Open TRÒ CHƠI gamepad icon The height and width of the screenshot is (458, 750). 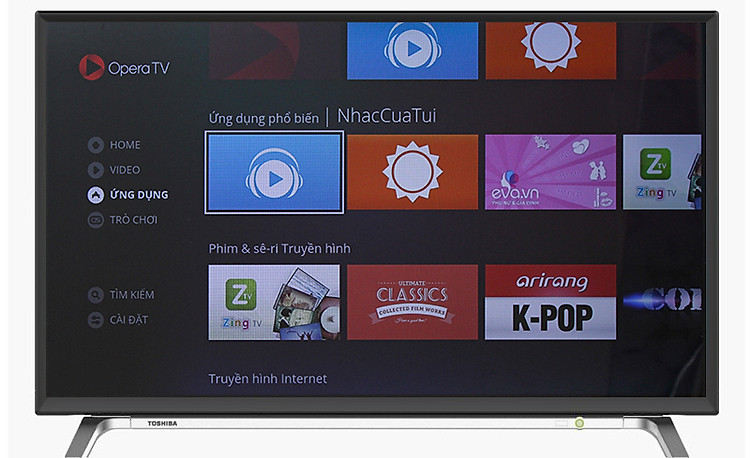(96, 220)
